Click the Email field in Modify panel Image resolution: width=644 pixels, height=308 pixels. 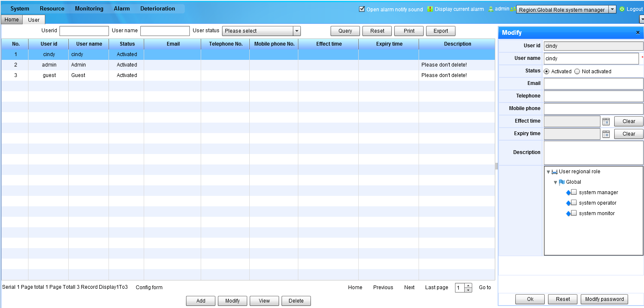pos(593,84)
